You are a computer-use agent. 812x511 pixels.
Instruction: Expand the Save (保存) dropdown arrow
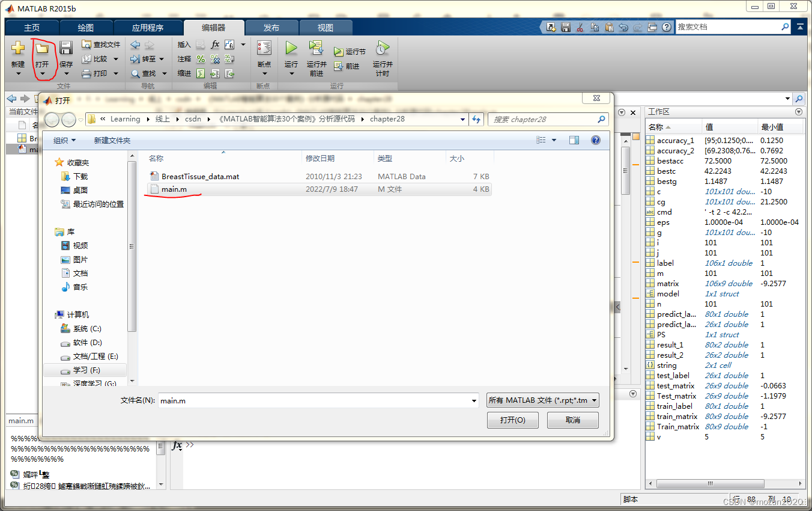pyautogui.click(x=65, y=74)
